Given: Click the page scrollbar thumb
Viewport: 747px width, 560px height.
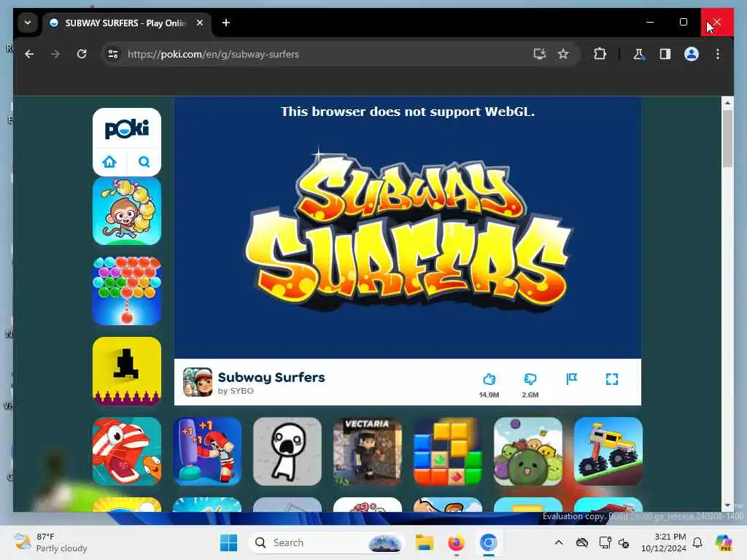Looking at the screenshot, I should [x=727, y=139].
